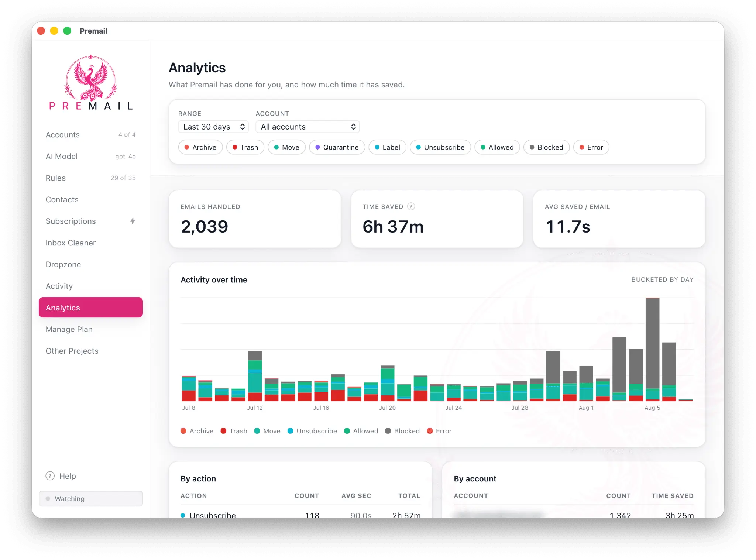The width and height of the screenshot is (756, 560).
Task: Click the Unsubscribe row in By action
Action: (300, 514)
